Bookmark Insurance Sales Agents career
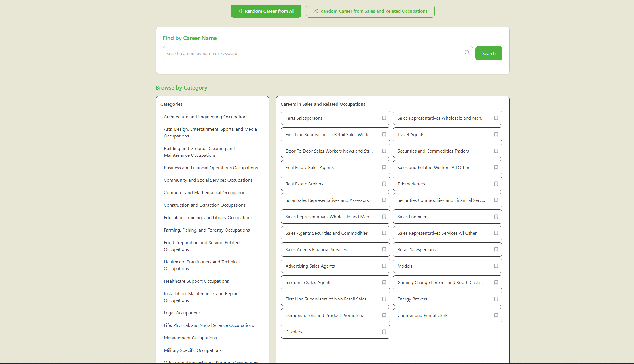This screenshot has height=364, width=634. coord(384,282)
